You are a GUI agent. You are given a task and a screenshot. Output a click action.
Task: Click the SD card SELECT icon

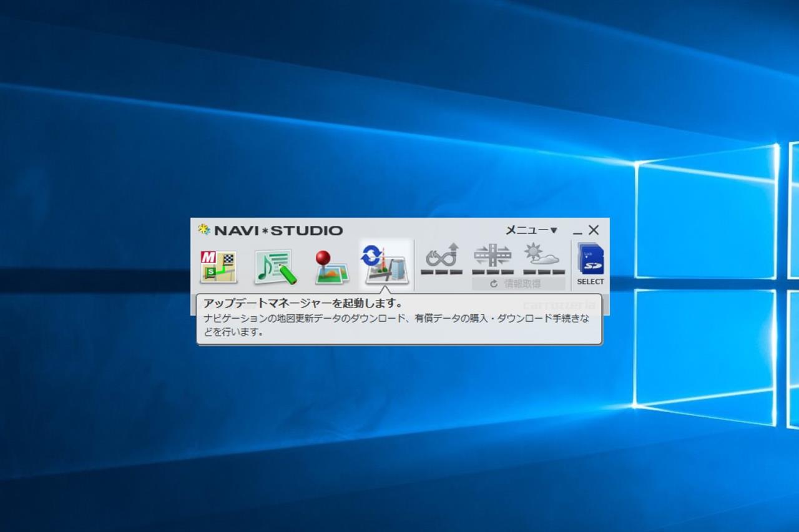click(591, 264)
